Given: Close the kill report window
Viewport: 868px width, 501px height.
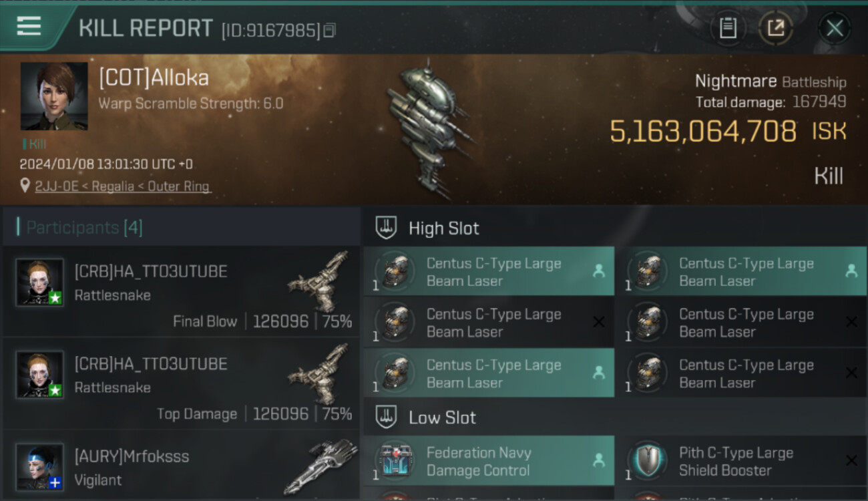Looking at the screenshot, I should (835, 28).
